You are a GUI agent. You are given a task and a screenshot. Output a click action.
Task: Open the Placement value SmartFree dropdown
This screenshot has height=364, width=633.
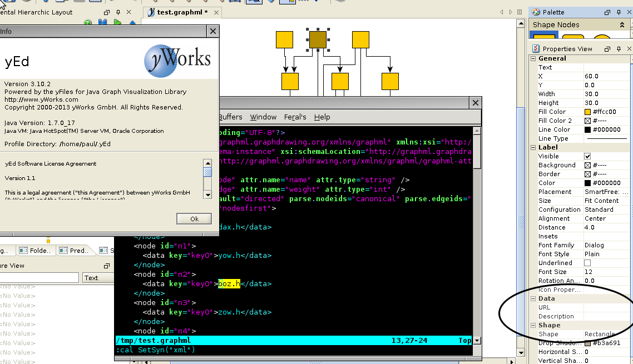(x=606, y=192)
